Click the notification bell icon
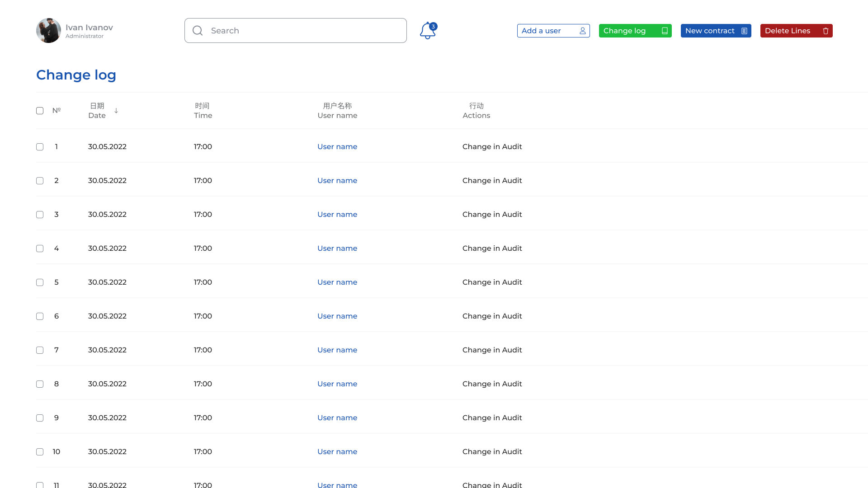The width and height of the screenshot is (868, 488). [x=427, y=31]
